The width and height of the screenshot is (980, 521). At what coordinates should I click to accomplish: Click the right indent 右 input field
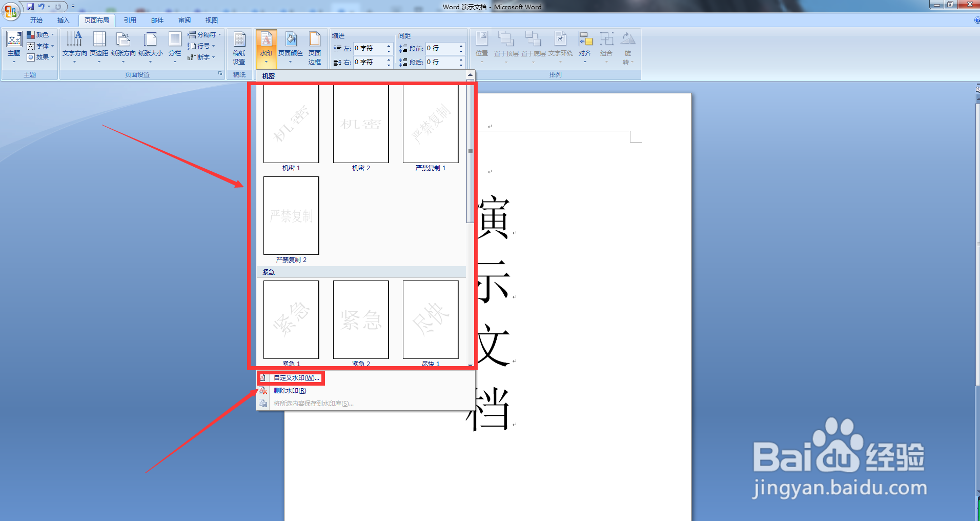[370, 62]
